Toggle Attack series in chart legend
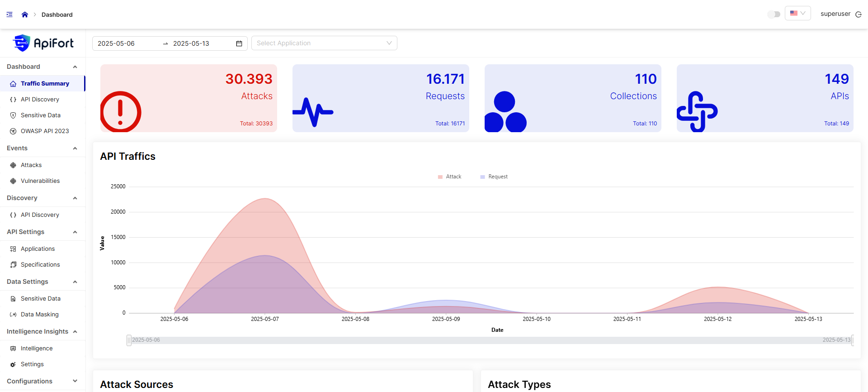 450,177
